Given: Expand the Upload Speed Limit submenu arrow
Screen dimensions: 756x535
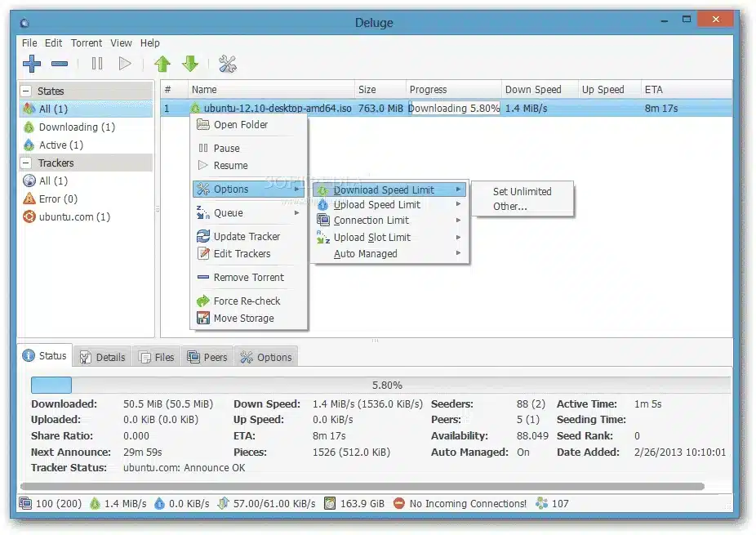Looking at the screenshot, I should 459,204.
